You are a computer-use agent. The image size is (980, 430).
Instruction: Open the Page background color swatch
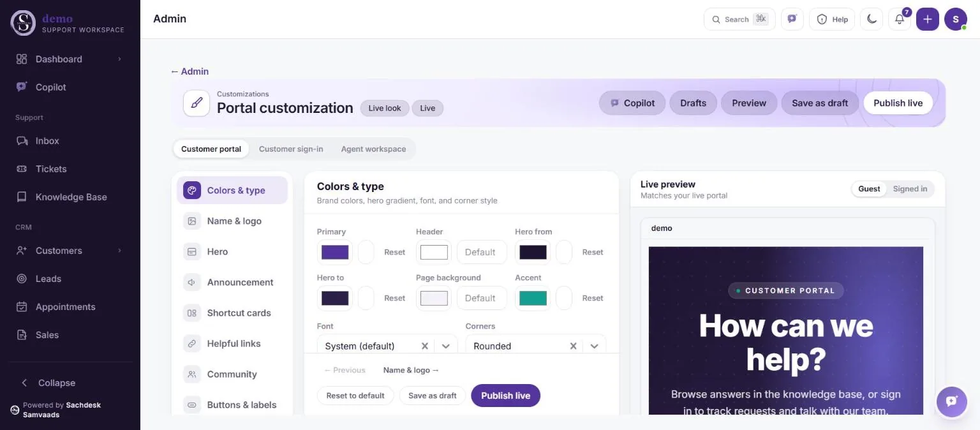tap(434, 298)
